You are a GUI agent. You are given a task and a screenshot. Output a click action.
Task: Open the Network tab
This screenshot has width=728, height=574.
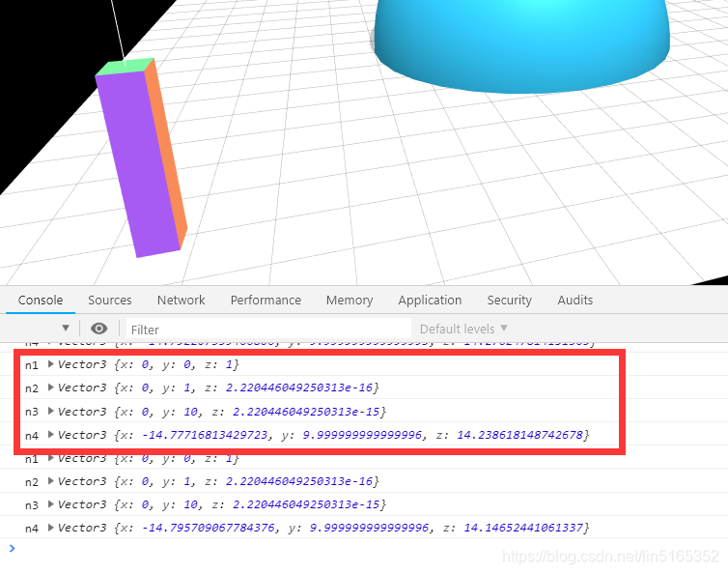(182, 301)
